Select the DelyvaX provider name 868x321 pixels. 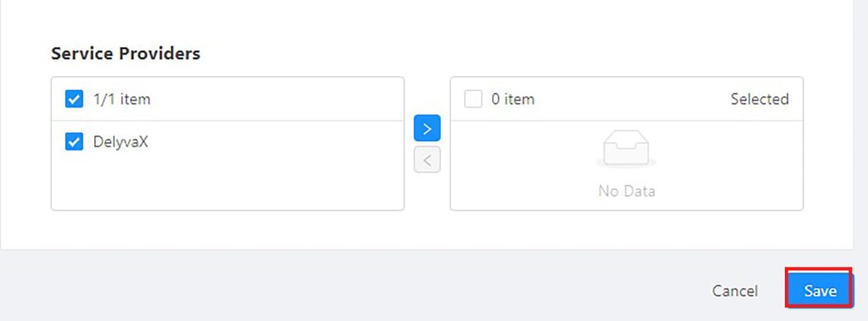click(x=120, y=142)
